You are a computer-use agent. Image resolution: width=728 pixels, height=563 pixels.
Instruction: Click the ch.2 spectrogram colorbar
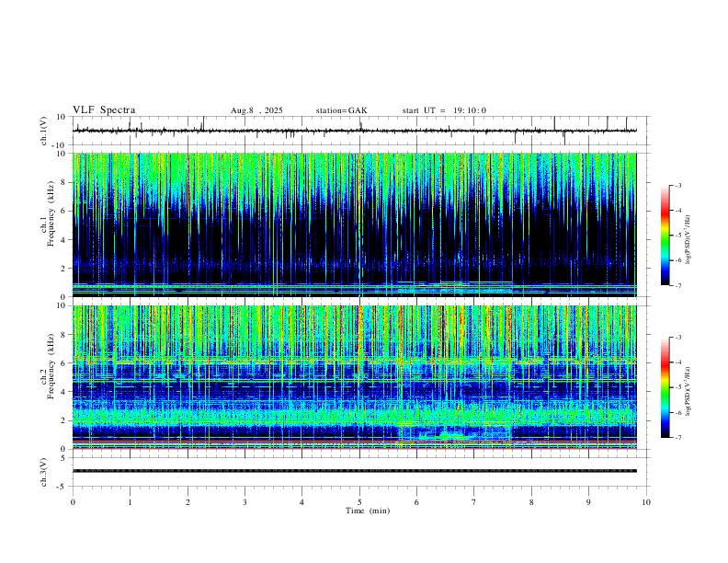coord(665,387)
